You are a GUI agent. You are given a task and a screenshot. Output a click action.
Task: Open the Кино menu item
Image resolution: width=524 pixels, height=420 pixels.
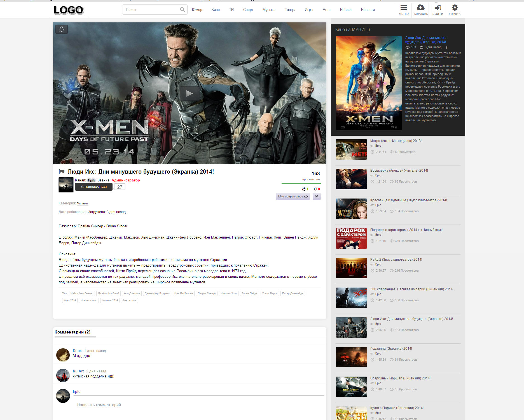216,10
